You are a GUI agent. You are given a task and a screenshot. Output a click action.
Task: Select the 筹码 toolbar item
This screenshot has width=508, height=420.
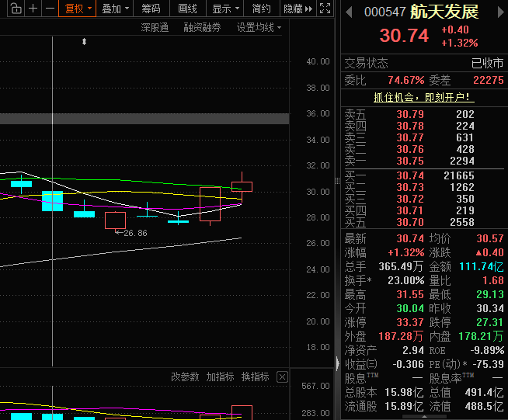151,9
